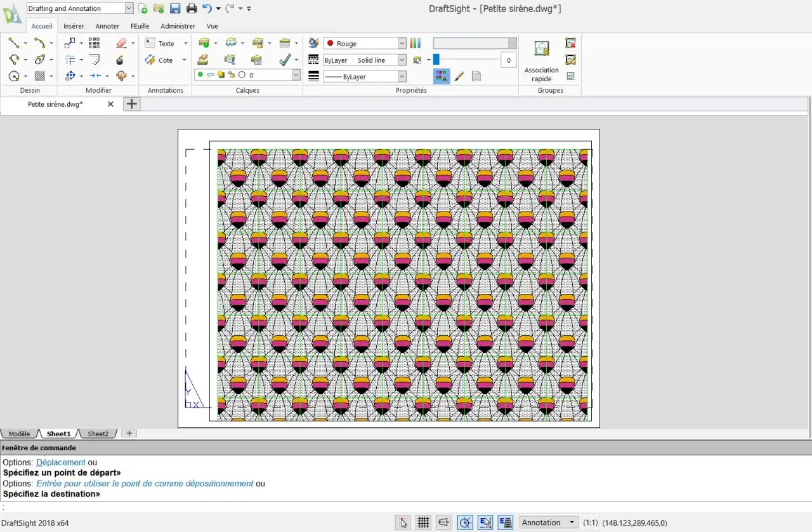812x532 pixels.
Task: Open the Annotation scale dropdown in status bar
Action: click(x=549, y=522)
